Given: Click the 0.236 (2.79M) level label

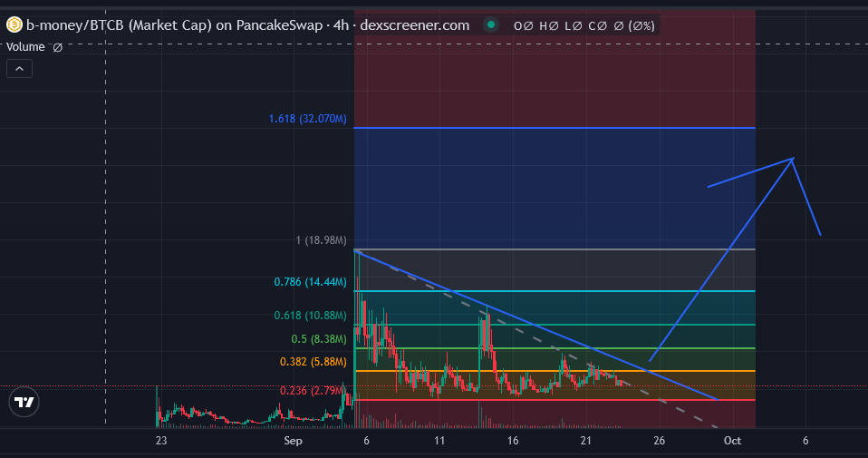Looking at the screenshot, I should [312, 391].
